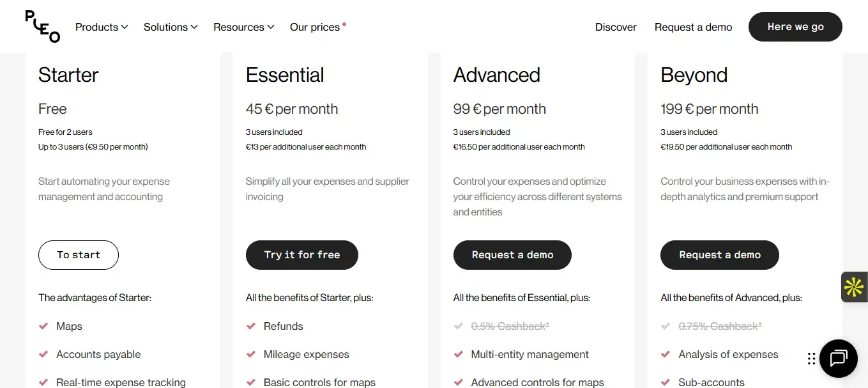Click the yellow asterisk side widget

point(854,287)
